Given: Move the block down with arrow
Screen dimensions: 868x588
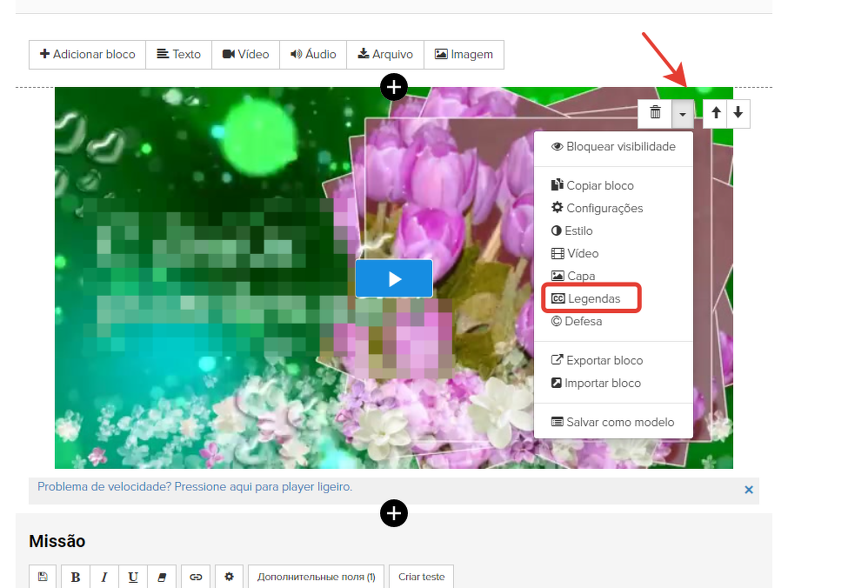Looking at the screenshot, I should (738, 113).
